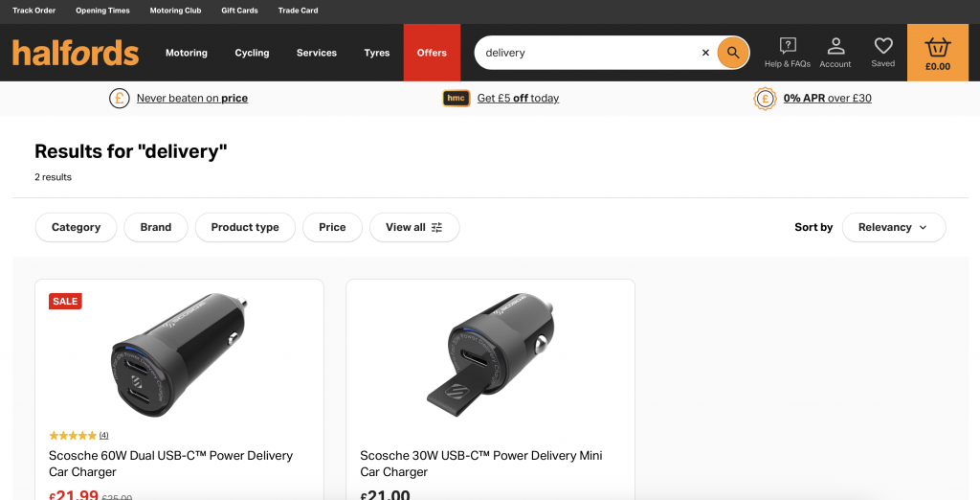The height and width of the screenshot is (500, 980).
Task: Click the orange search magnifier button
Action: coord(733,53)
